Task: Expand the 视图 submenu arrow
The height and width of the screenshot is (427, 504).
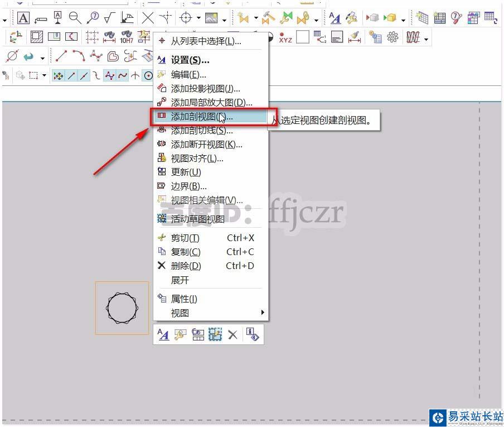Action: [x=263, y=312]
